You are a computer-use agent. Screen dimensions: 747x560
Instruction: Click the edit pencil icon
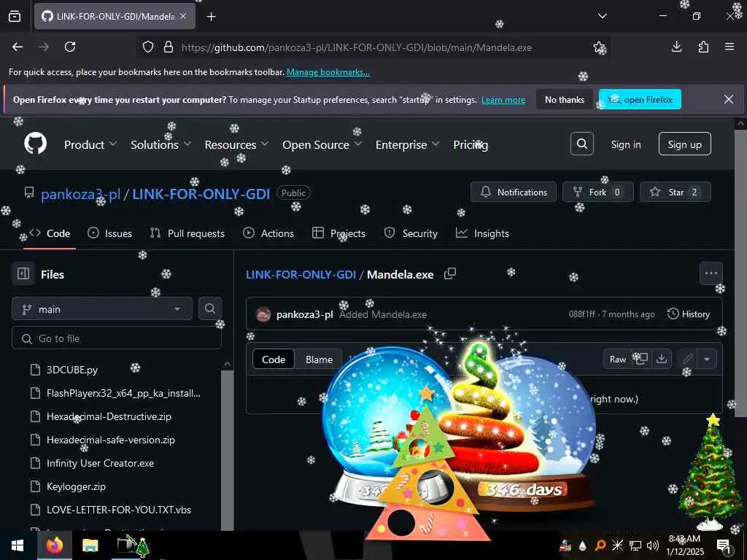coord(687,359)
